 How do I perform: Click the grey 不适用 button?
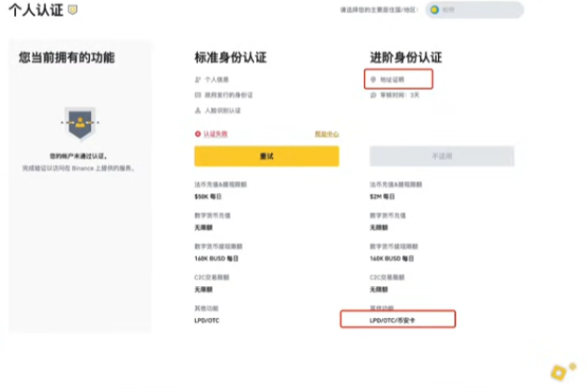click(442, 156)
